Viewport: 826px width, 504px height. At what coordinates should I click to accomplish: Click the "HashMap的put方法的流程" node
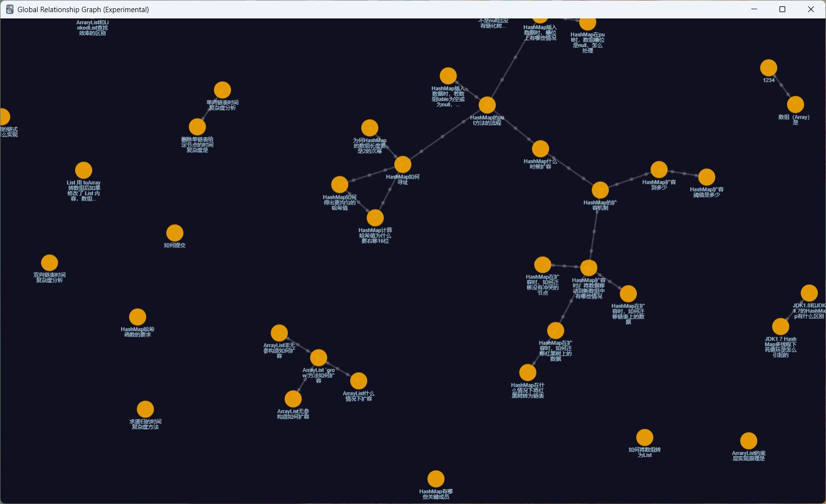487,105
